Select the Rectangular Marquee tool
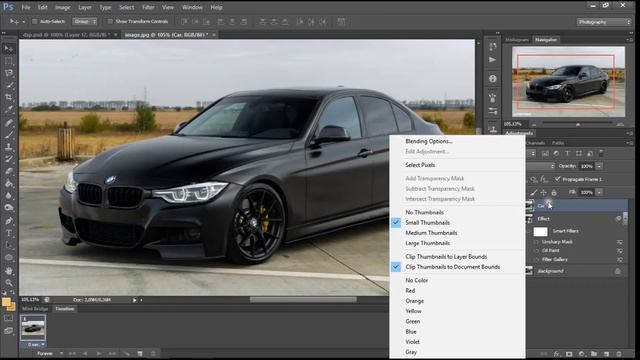 [x=9, y=61]
